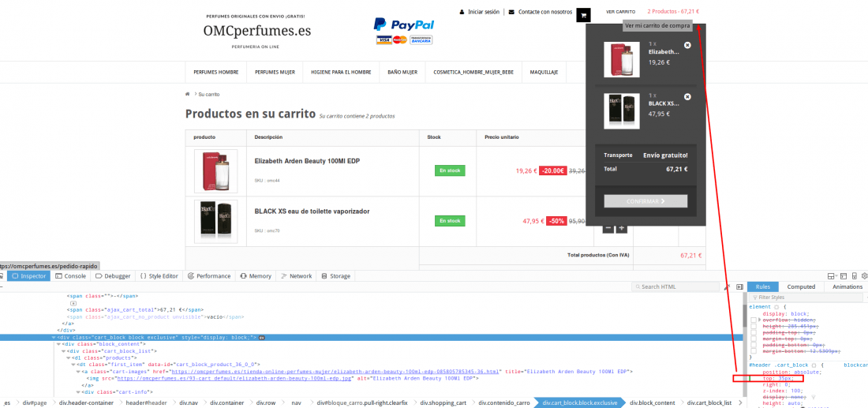868x408 pixels.
Task: Click the shopping cart icon in the header
Action: pyautogui.click(x=583, y=15)
